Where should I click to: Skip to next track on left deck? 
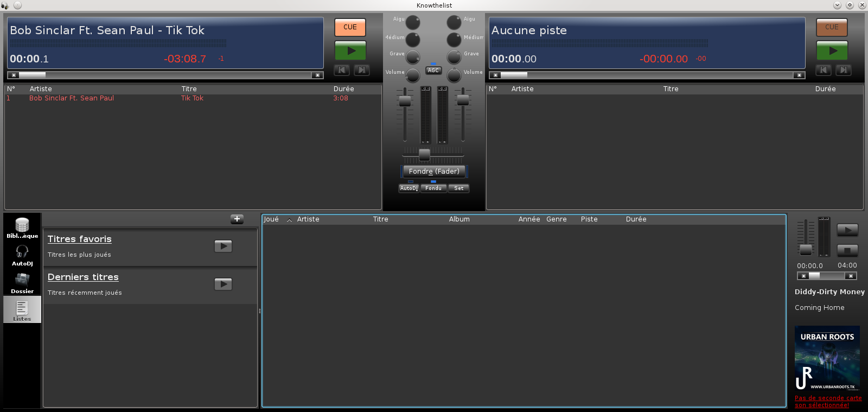point(361,70)
